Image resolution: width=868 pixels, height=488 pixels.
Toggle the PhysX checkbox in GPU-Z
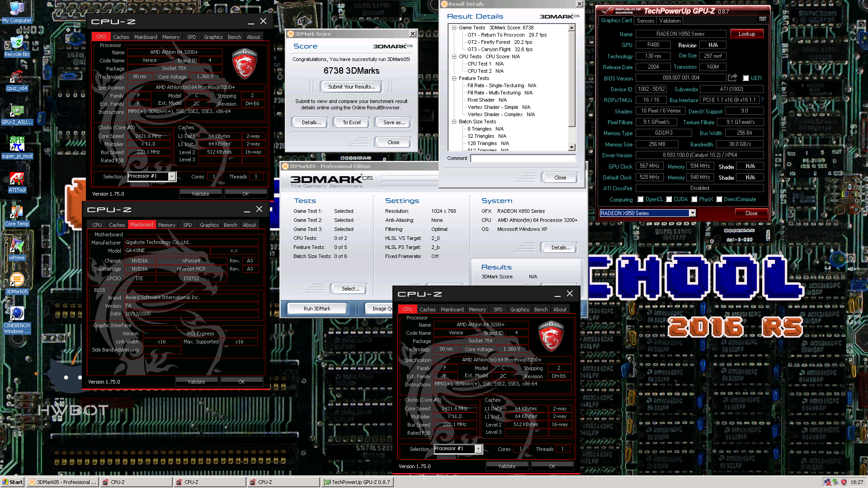point(694,199)
